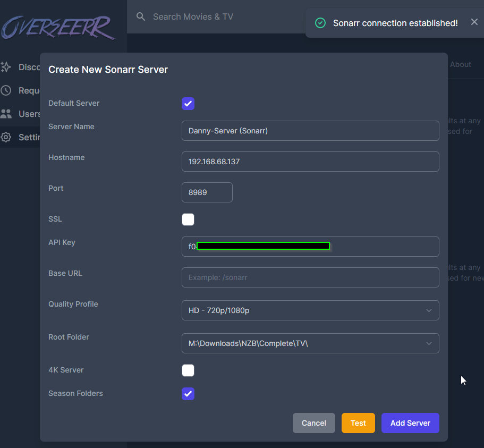Click the orange Test button
Viewport: 484px width, 448px height.
click(x=358, y=423)
